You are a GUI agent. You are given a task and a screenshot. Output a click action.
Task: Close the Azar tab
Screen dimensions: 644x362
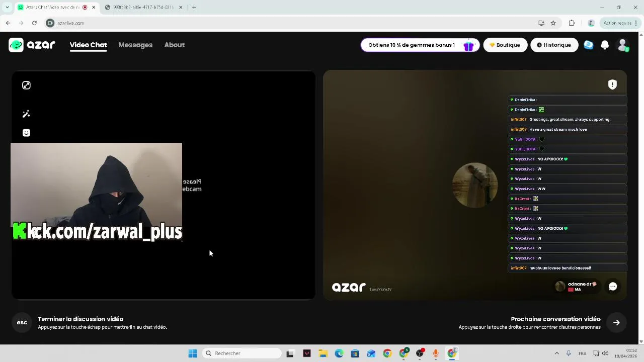pyautogui.click(x=94, y=7)
